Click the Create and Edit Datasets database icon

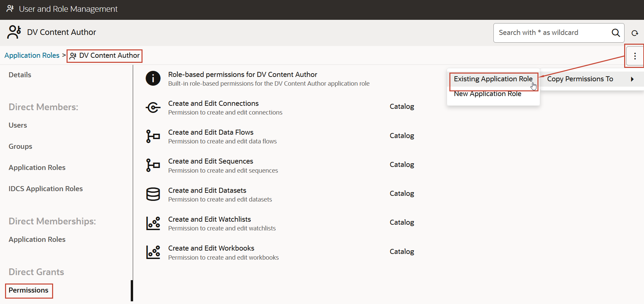click(153, 194)
